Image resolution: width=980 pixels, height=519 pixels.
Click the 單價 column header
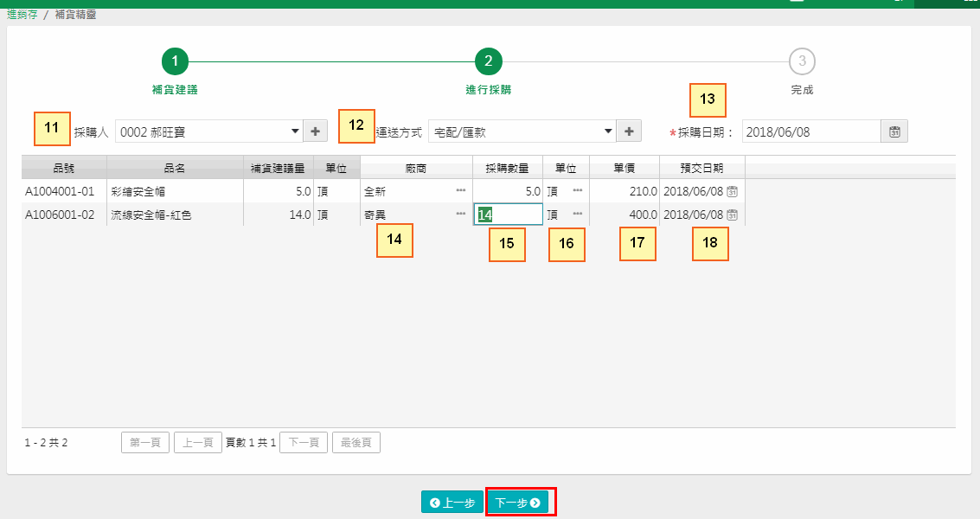click(625, 168)
